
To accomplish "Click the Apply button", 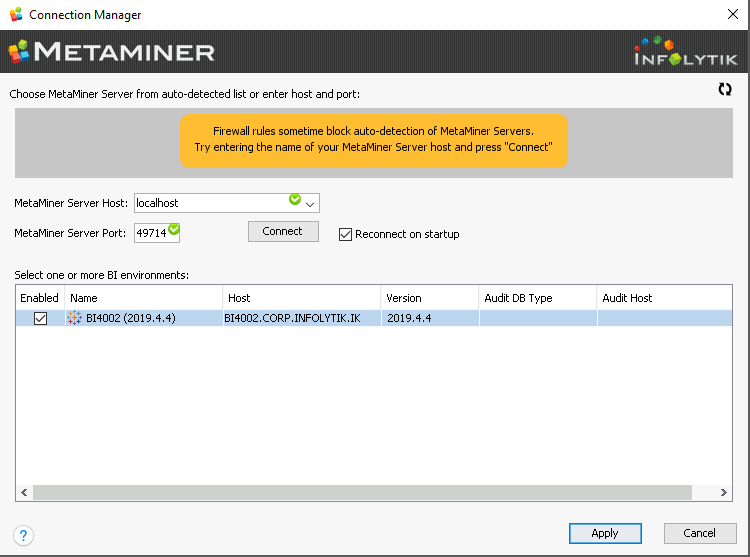I will (x=605, y=533).
